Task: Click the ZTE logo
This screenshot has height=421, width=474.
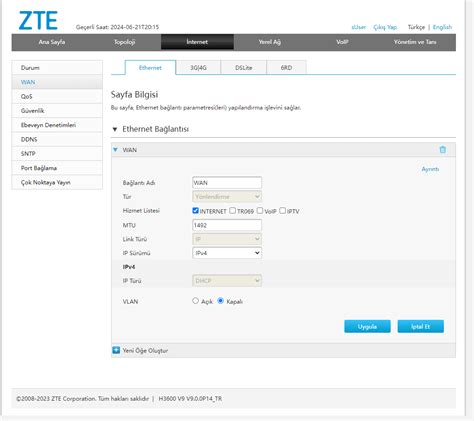Action: pos(38,21)
